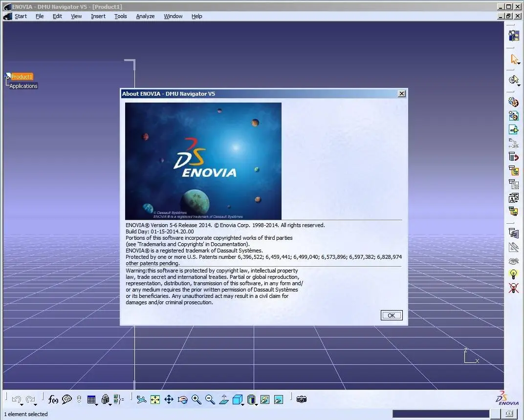Image resolution: width=524 pixels, height=420 pixels.
Task: Open the Formula f(x) tool
Action: tap(53, 399)
